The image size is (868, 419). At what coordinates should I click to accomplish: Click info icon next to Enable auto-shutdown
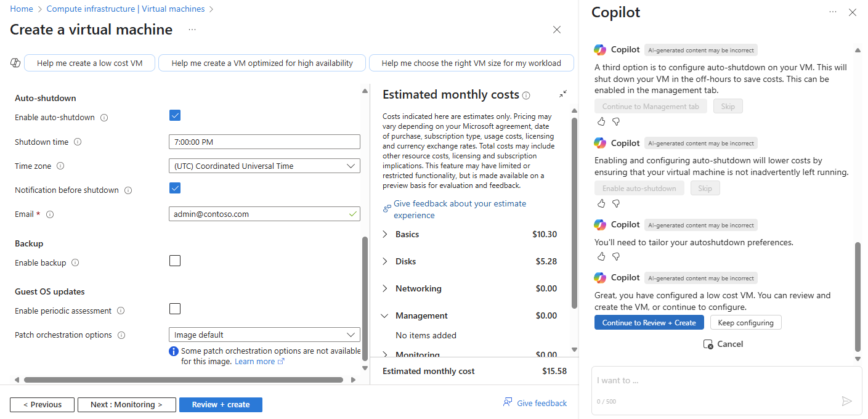(104, 118)
